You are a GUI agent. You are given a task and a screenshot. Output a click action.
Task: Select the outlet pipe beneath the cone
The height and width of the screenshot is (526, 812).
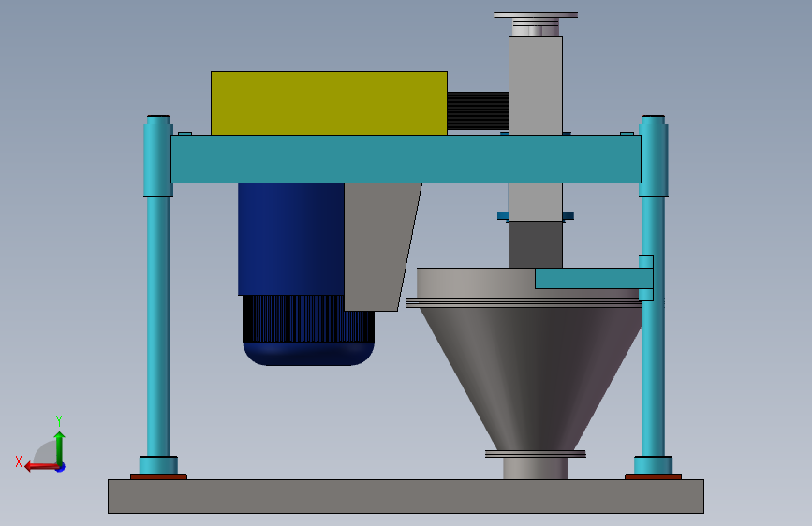click(536, 469)
